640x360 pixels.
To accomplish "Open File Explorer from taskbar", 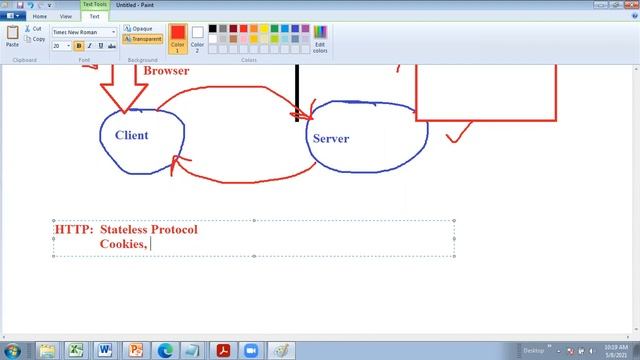I will [x=47, y=351].
